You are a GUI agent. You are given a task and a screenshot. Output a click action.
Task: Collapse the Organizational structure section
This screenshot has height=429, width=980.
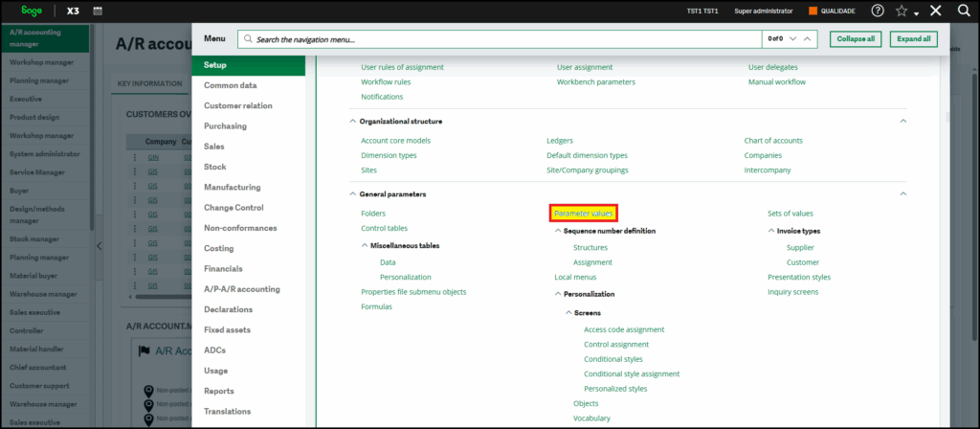pos(903,122)
